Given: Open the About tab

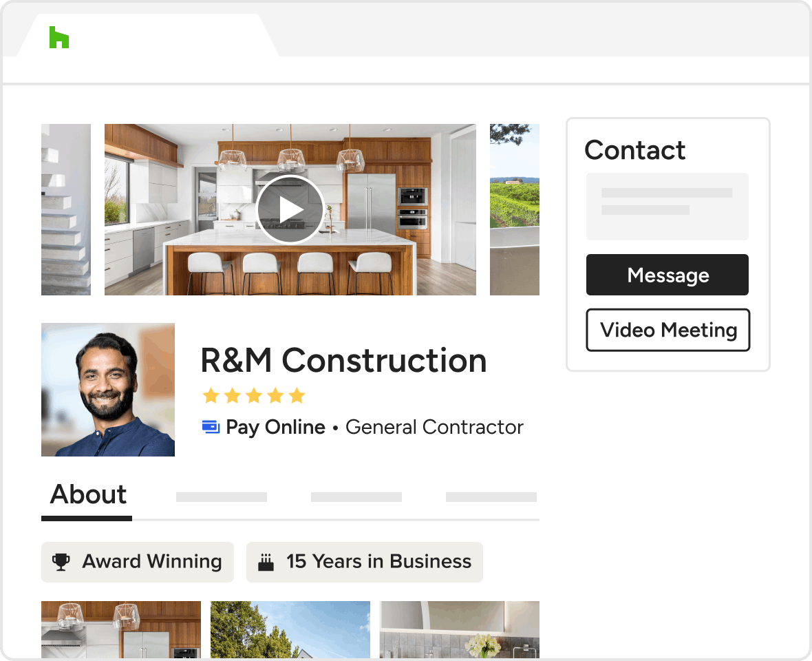Looking at the screenshot, I should [x=88, y=494].
